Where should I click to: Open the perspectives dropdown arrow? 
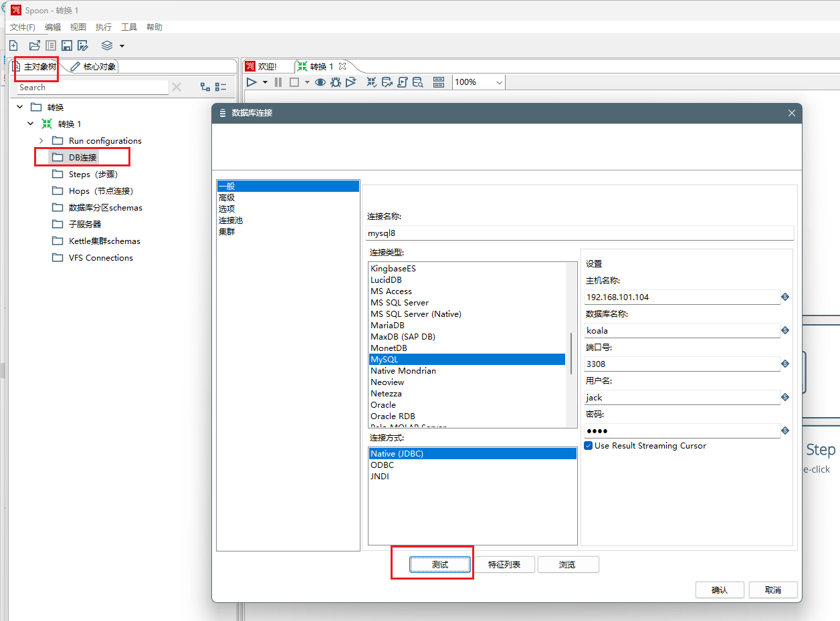(122, 46)
